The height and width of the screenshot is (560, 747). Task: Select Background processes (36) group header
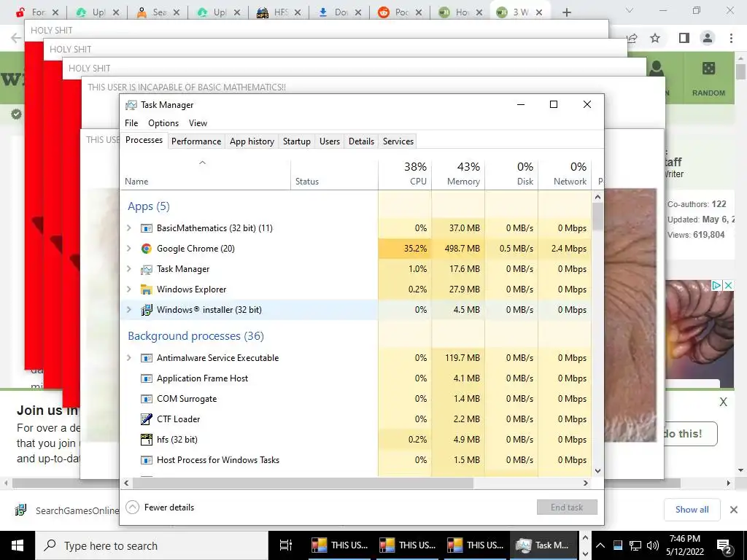click(x=196, y=336)
